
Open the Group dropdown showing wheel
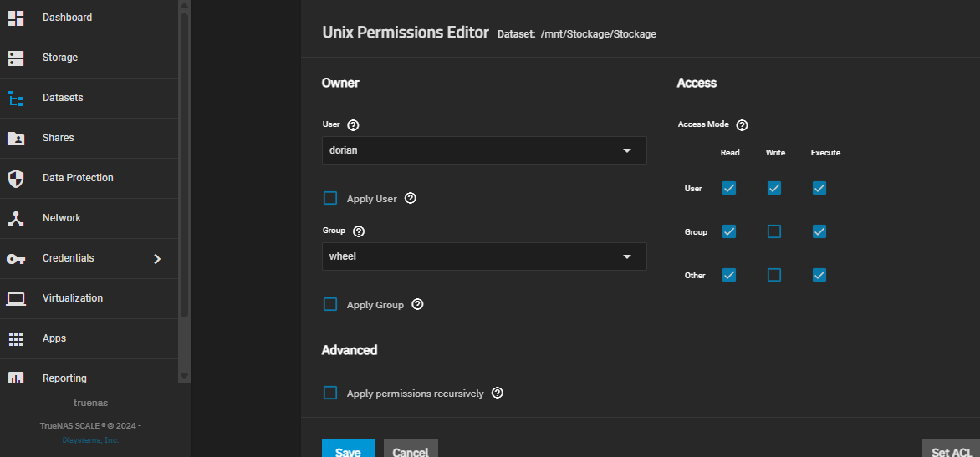483,256
